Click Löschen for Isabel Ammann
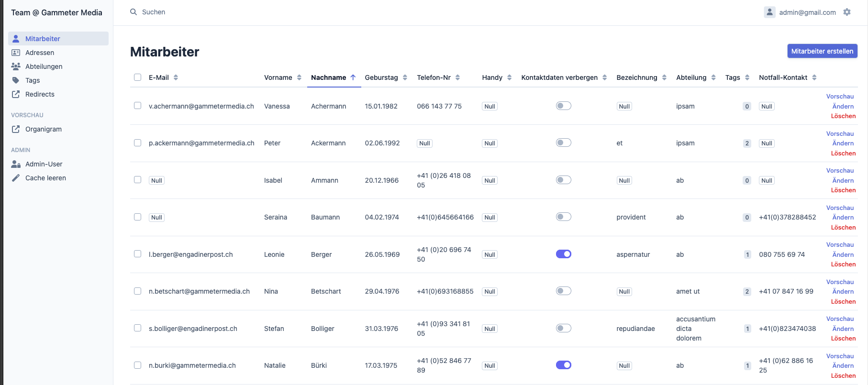 click(x=843, y=190)
